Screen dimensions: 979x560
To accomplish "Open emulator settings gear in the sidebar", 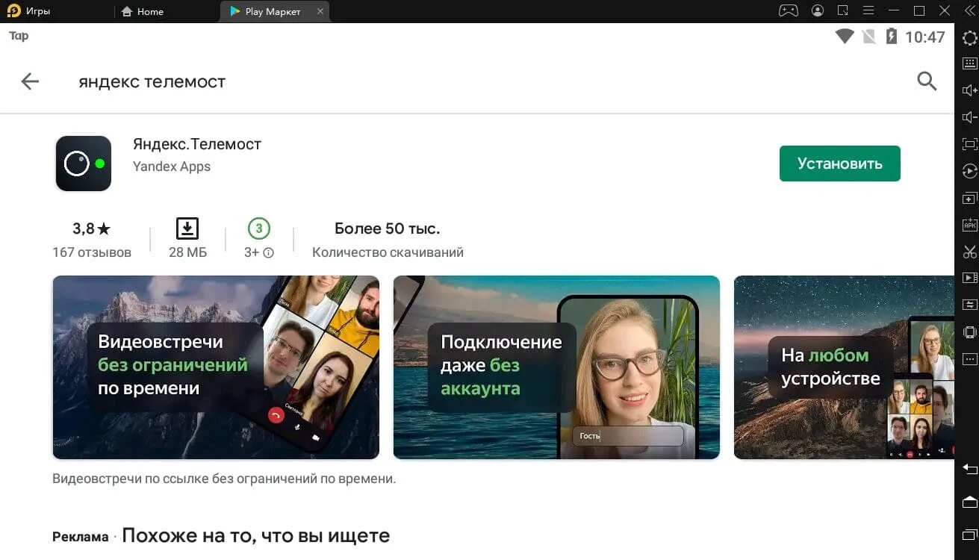I will (x=969, y=39).
